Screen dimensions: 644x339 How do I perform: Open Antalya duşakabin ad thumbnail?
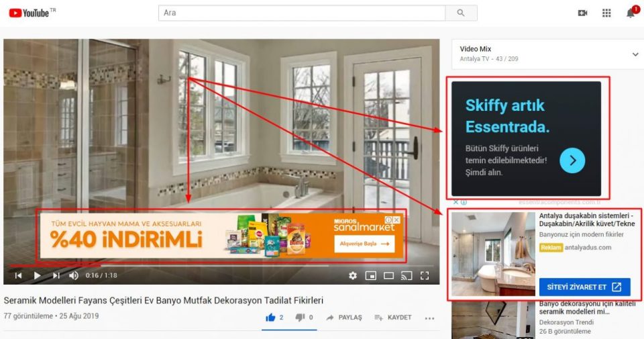(x=493, y=254)
